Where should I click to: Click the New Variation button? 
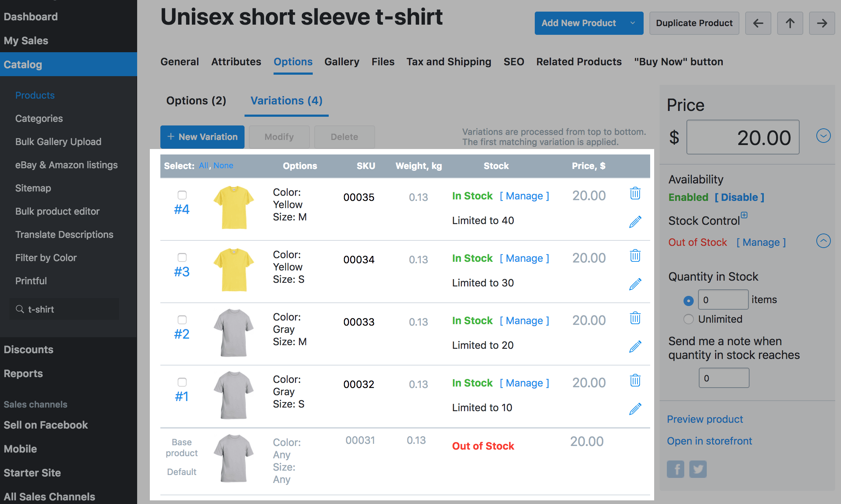202,137
